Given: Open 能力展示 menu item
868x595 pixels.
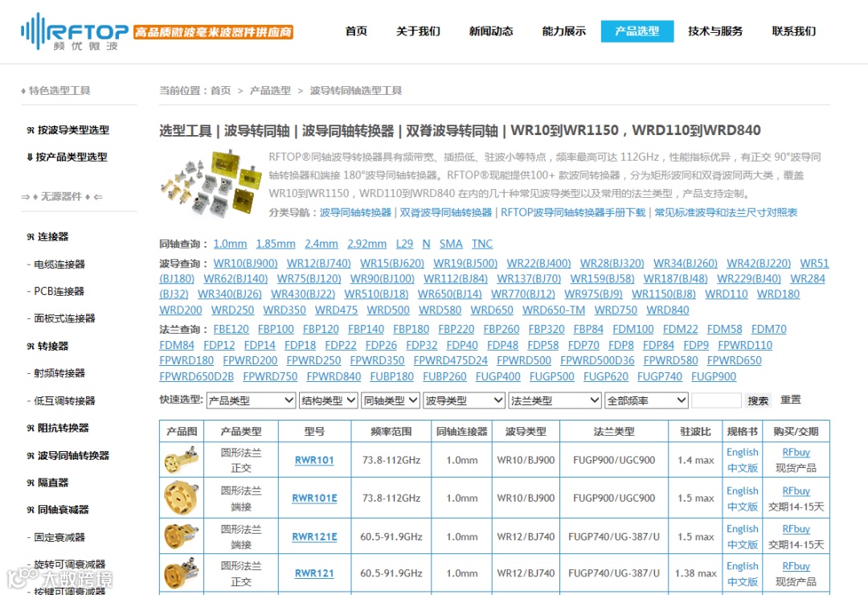Looking at the screenshot, I should (x=564, y=31).
